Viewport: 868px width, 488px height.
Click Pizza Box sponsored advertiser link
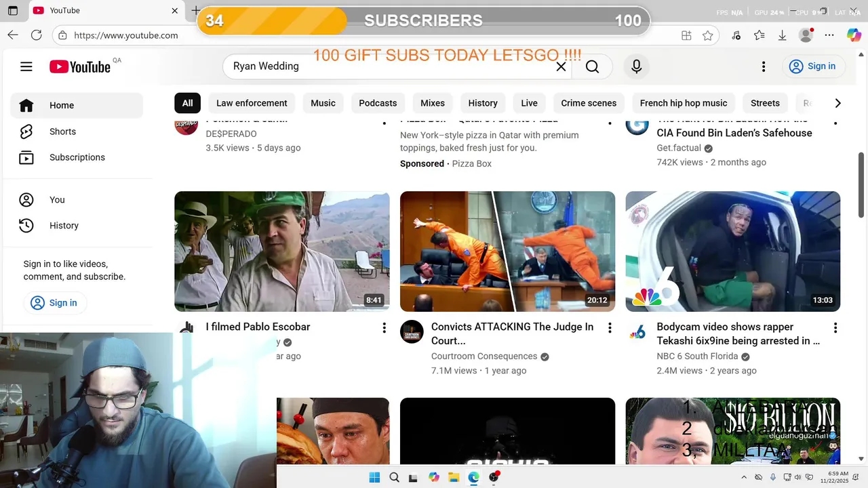pyautogui.click(x=472, y=163)
